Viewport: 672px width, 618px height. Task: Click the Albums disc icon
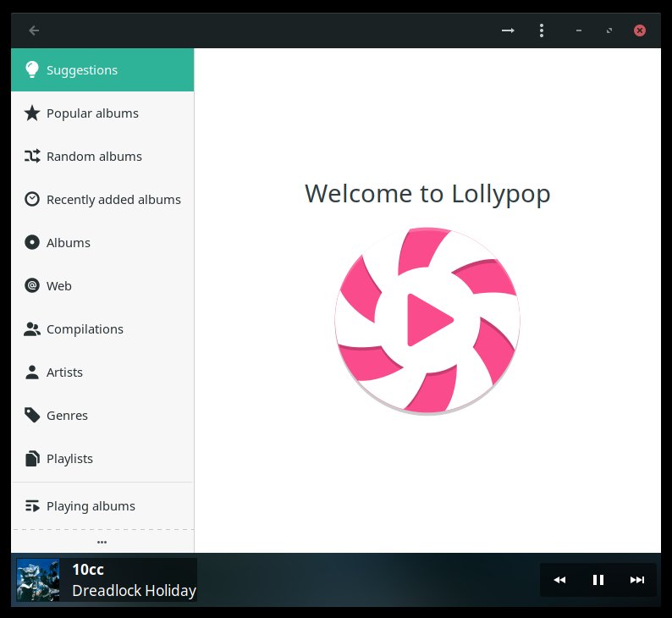tap(32, 243)
